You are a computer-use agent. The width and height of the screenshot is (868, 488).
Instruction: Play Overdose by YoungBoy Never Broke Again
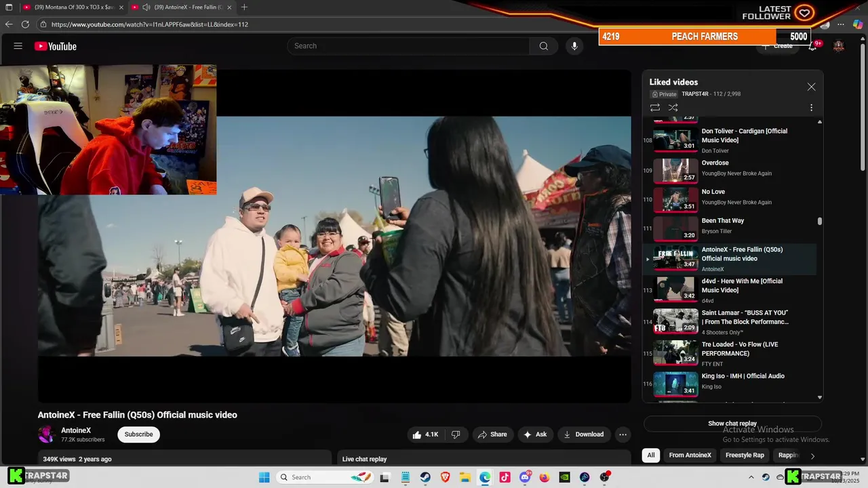click(x=730, y=170)
